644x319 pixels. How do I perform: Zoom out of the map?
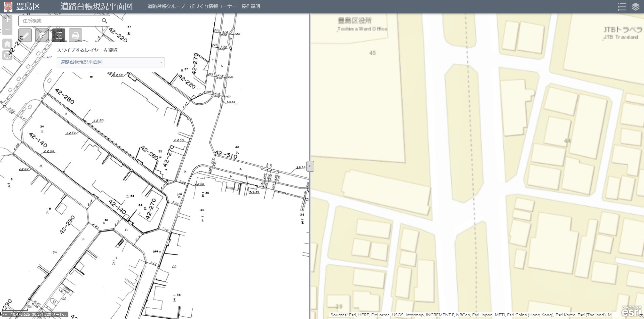(7, 30)
